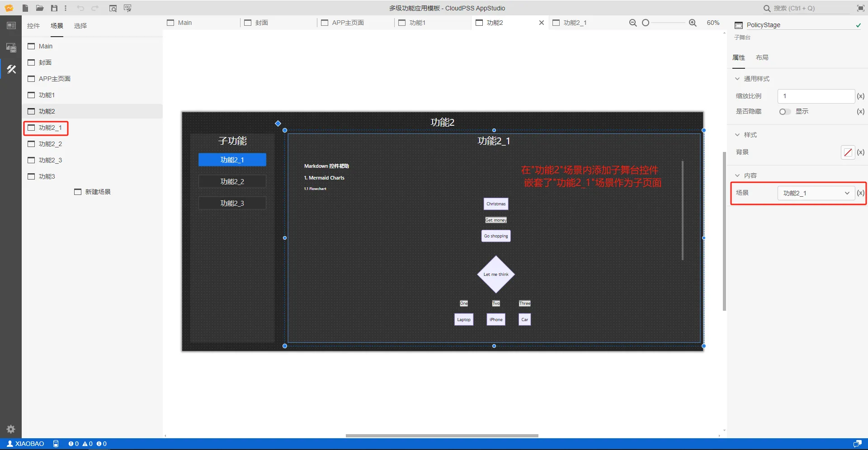Save the project with floppy icon
The width and height of the screenshot is (868, 450).
tap(54, 8)
